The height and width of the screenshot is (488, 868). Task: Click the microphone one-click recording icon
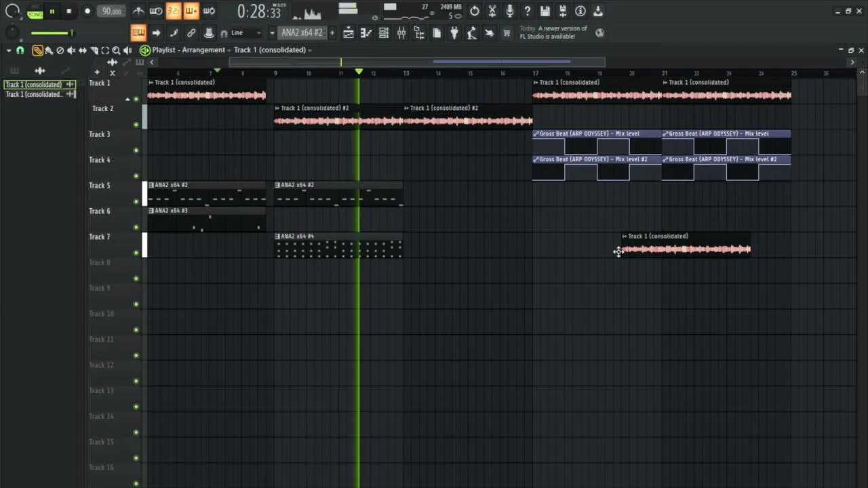point(510,11)
